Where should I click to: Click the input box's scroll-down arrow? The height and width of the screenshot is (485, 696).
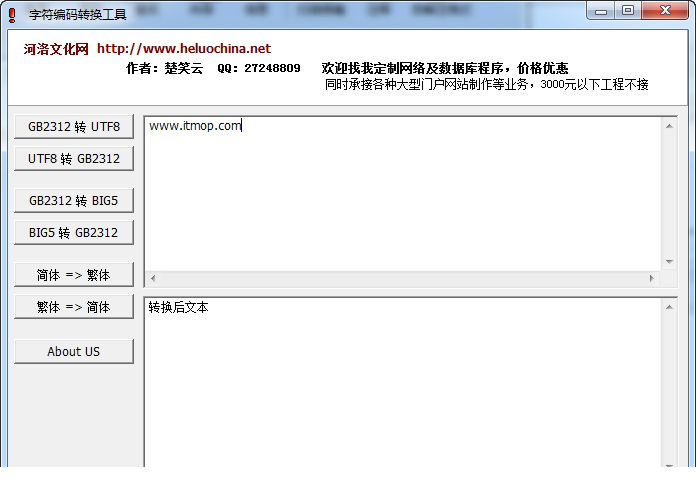coord(669,262)
